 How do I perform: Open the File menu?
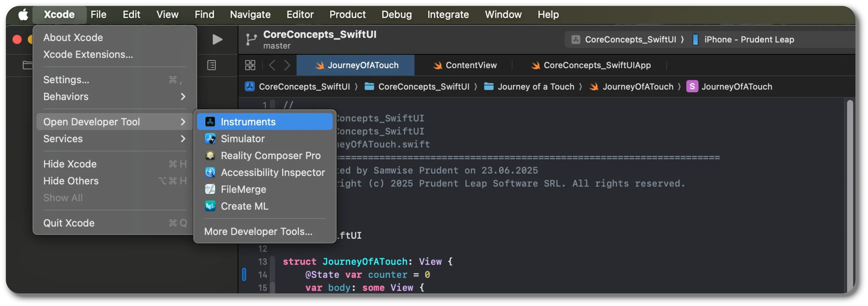point(98,15)
